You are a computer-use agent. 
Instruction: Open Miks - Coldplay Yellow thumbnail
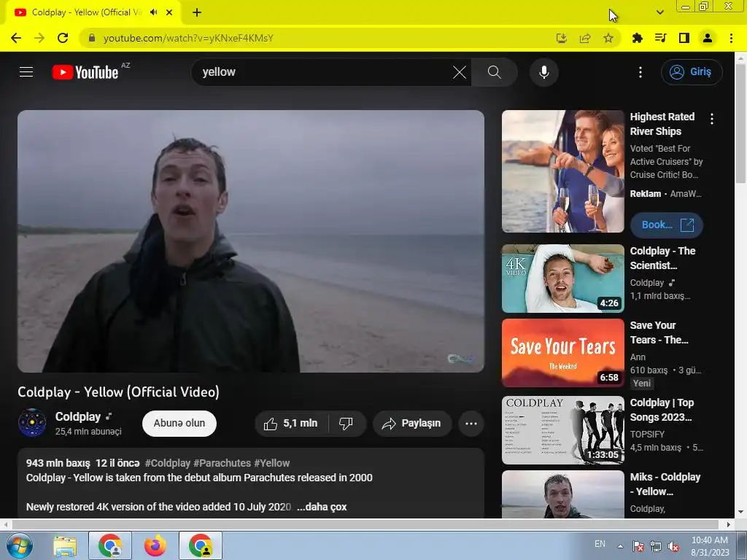(562, 494)
